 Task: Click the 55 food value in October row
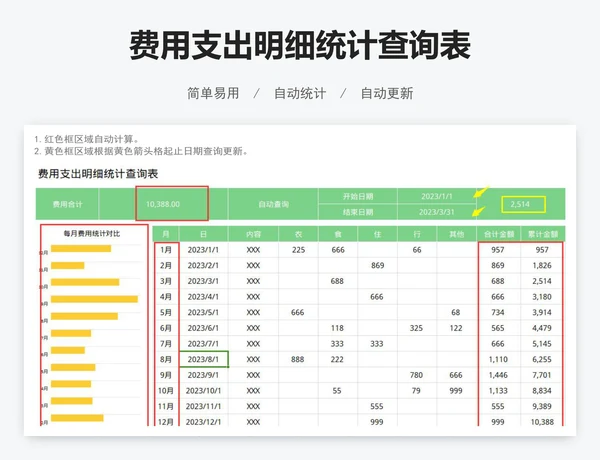[x=337, y=391]
